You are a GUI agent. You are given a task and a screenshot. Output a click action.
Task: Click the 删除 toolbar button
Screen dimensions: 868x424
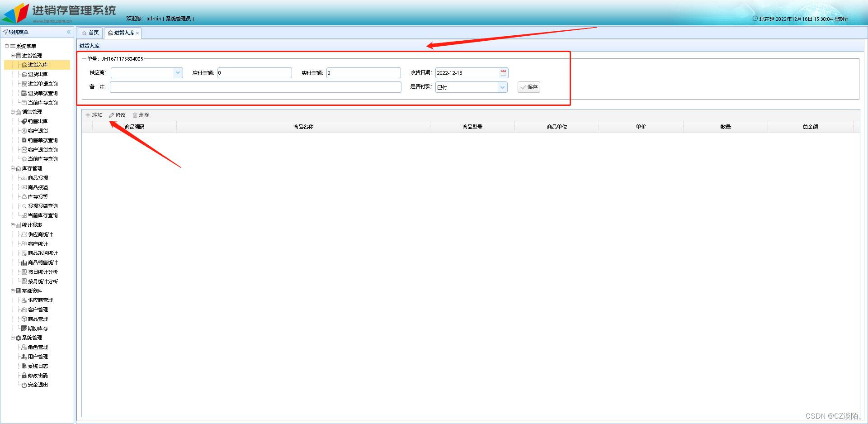click(x=141, y=115)
